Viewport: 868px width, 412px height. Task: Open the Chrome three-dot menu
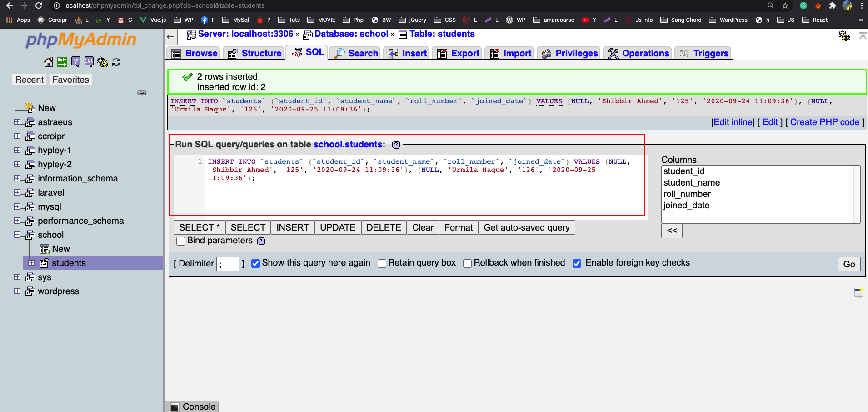point(862,5)
